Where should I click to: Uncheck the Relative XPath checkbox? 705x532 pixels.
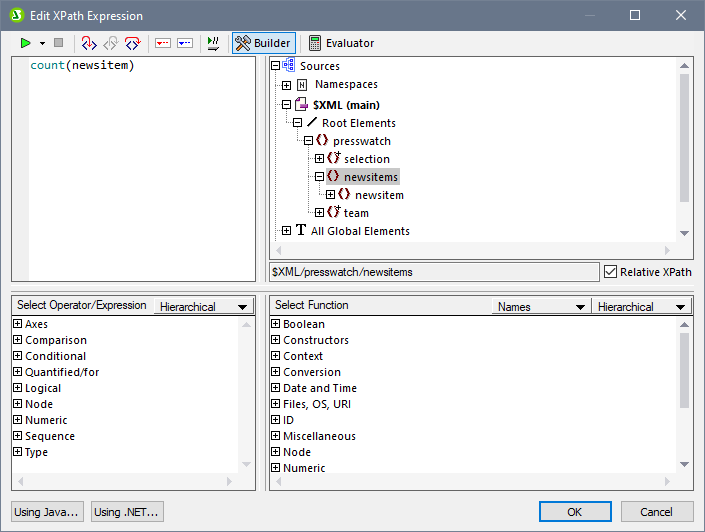[611, 271]
